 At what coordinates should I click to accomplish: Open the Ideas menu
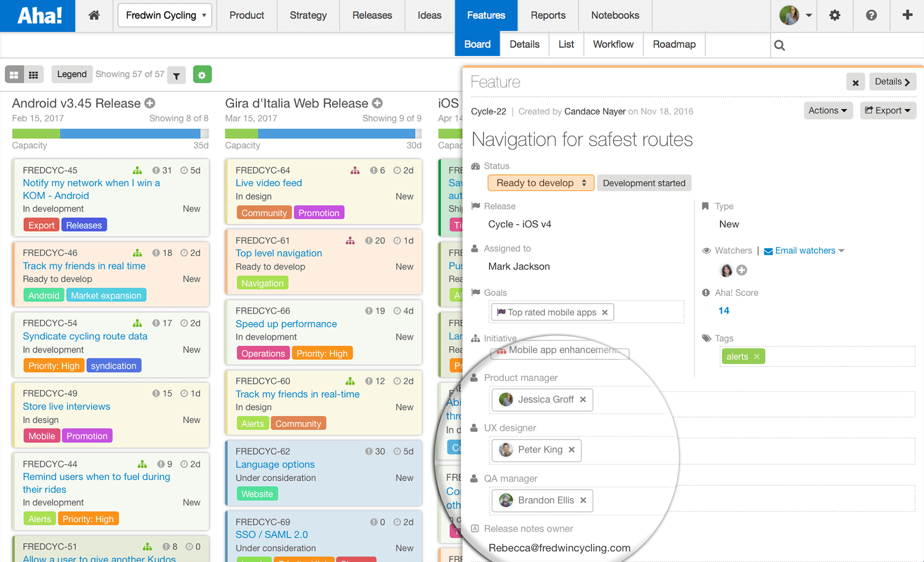click(x=429, y=15)
